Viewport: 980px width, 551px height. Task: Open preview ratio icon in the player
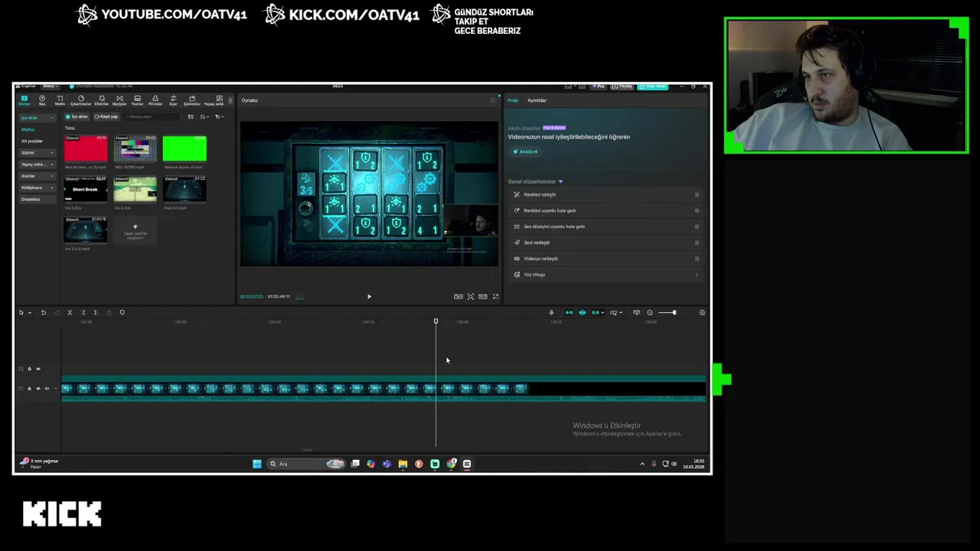[x=482, y=296]
